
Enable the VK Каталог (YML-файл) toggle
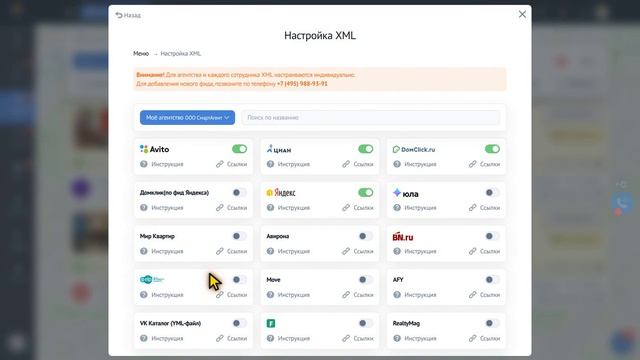240,323
